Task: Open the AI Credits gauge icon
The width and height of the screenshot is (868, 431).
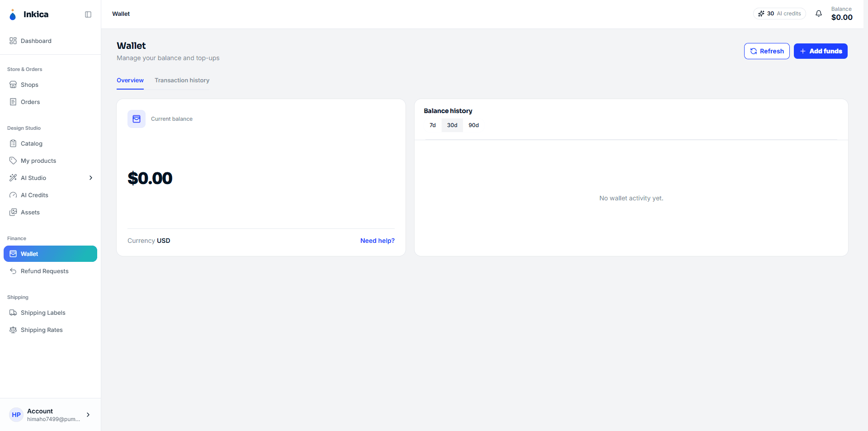Action: click(13, 195)
